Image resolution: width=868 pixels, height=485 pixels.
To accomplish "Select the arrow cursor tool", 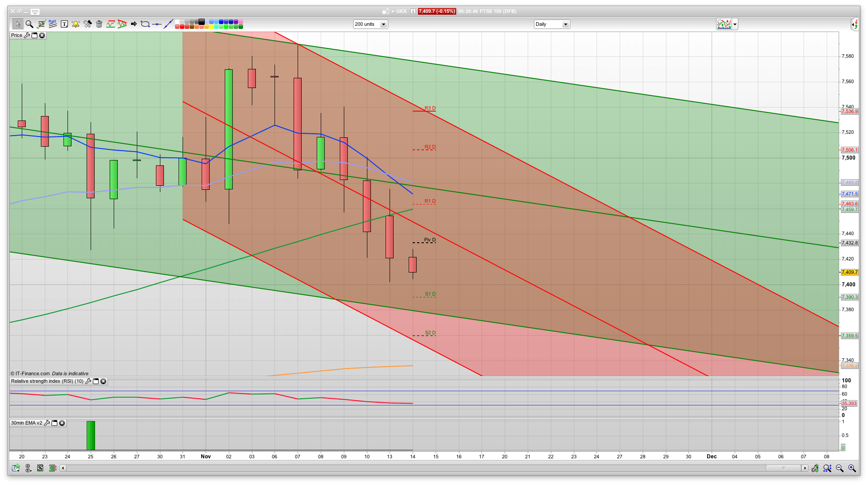I will pyautogui.click(x=18, y=24).
